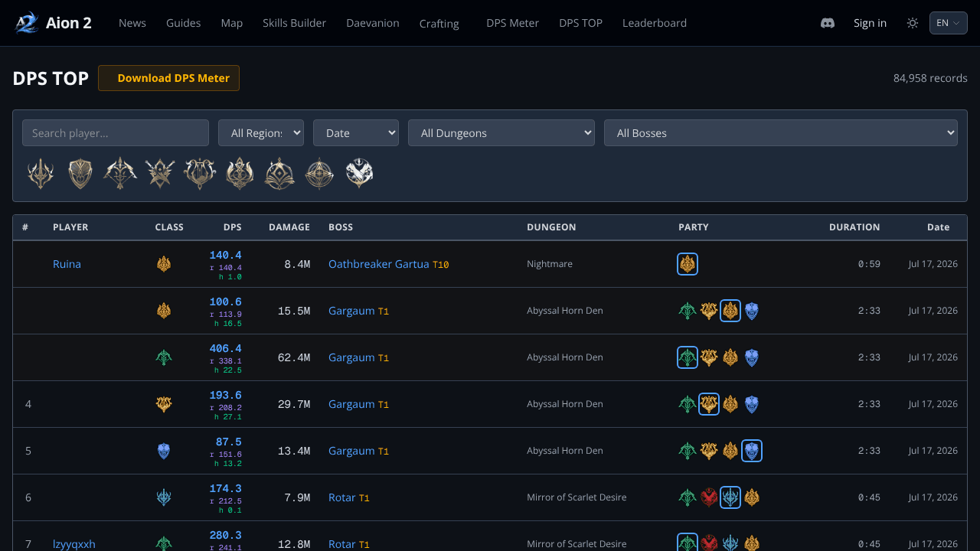This screenshot has width=980, height=551.
Task: Click class icon in the 406.4 DPS row
Action: click(163, 357)
